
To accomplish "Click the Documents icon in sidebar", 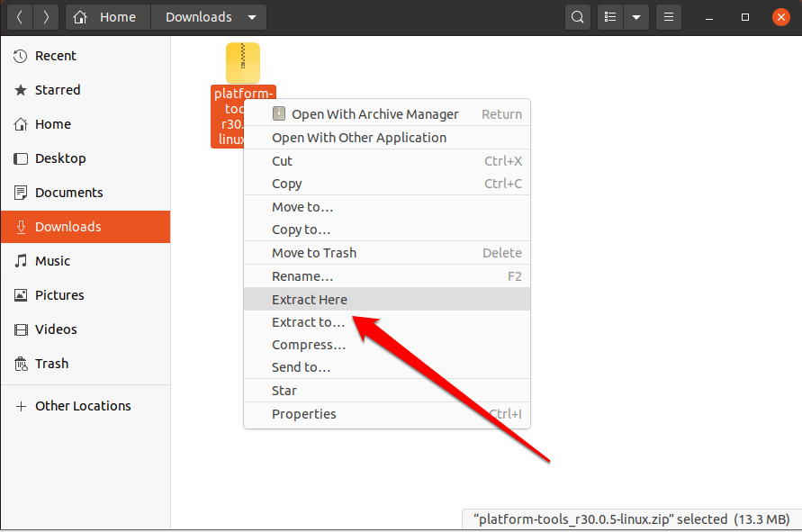I will 21,193.
